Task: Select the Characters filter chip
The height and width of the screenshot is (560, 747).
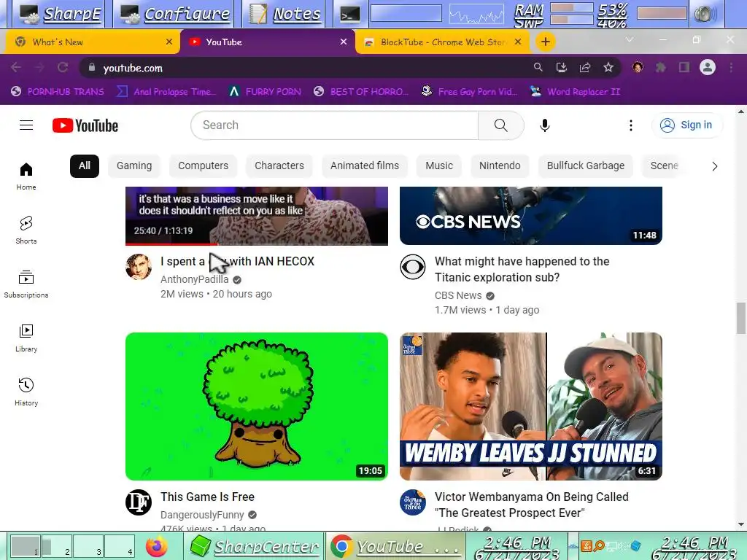Action: tap(279, 166)
